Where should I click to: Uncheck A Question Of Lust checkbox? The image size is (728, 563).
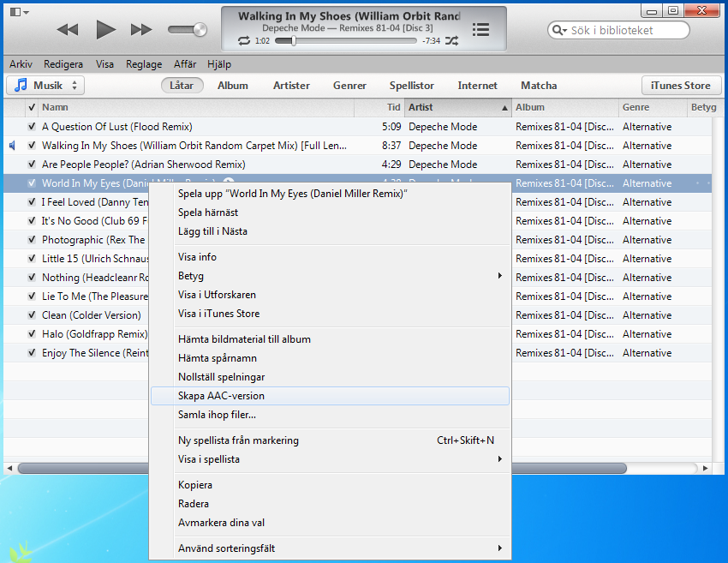click(x=32, y=126)
